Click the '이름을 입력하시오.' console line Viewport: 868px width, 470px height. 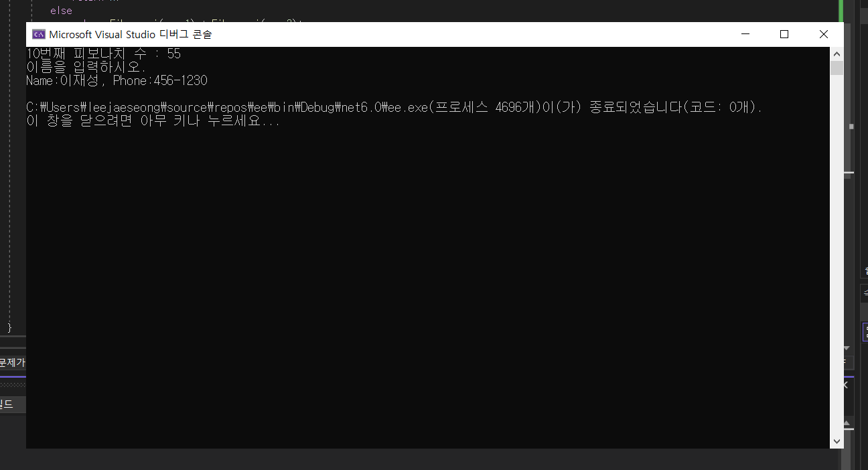pos(86,67)
